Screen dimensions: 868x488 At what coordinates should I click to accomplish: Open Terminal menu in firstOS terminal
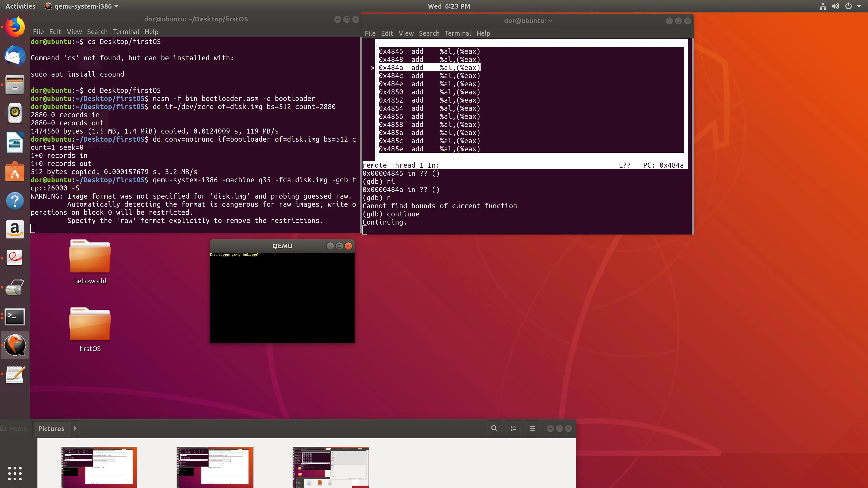[x=126, y=32]
